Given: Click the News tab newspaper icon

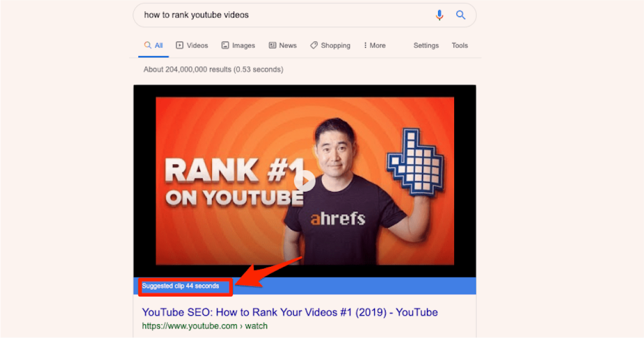Looking at the screenshot, I should (272, 46).
